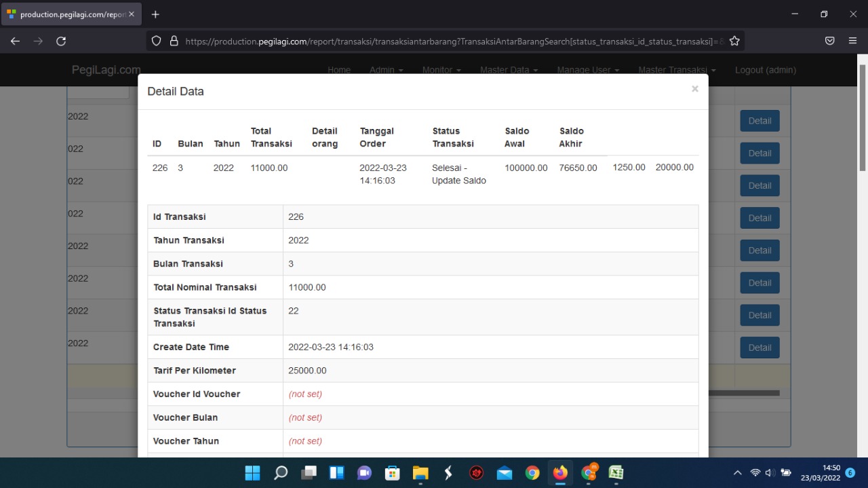Open the Manage User dropdown
868x488 pixels.
point(588,70)
